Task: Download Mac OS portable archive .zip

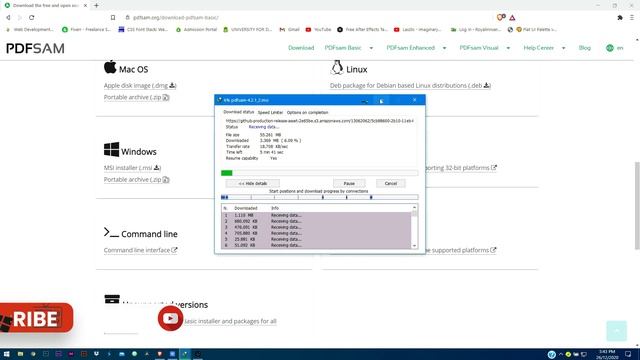Action: coord(136,97)
